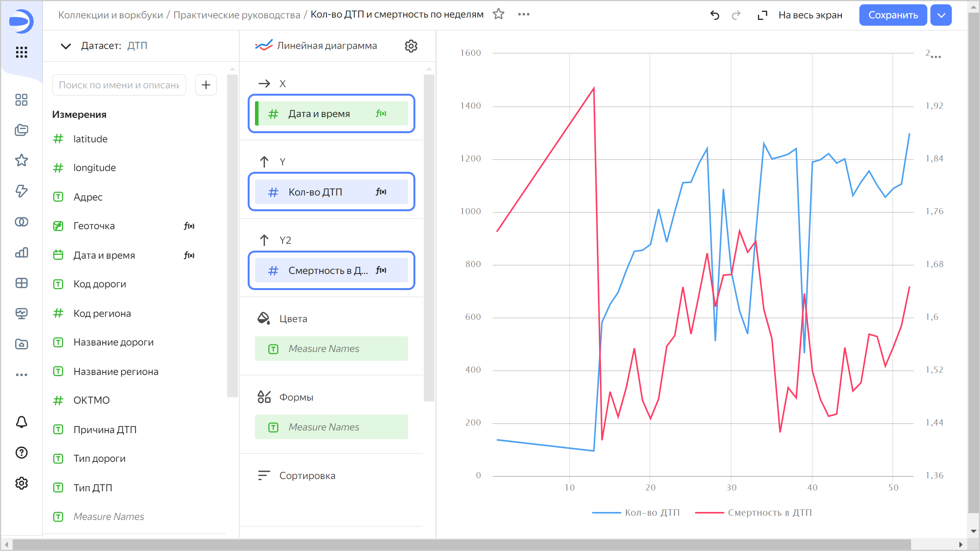Collapse the Датасет ДТП chevron
Screen dimensions: 980x551
[x=66, y=46]
